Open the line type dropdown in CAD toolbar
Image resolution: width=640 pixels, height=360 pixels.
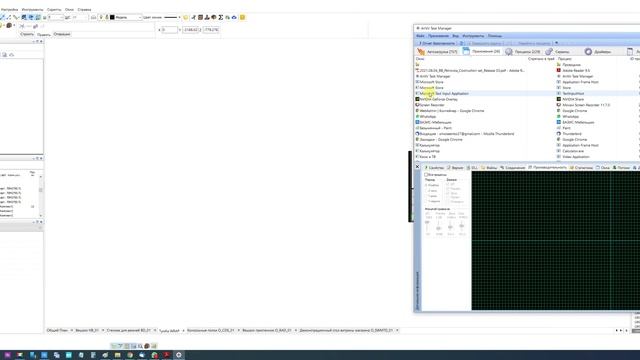(x=179, y=18)
